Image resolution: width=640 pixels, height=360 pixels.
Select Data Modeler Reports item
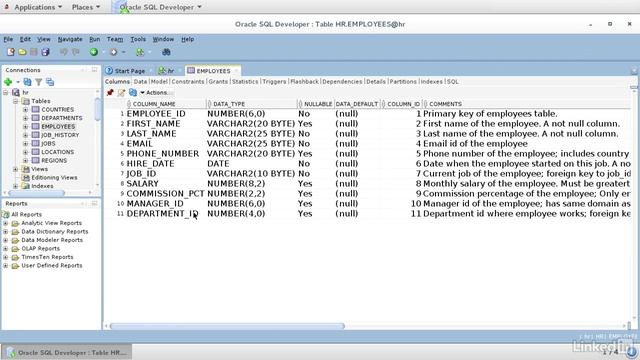point(52,240)
